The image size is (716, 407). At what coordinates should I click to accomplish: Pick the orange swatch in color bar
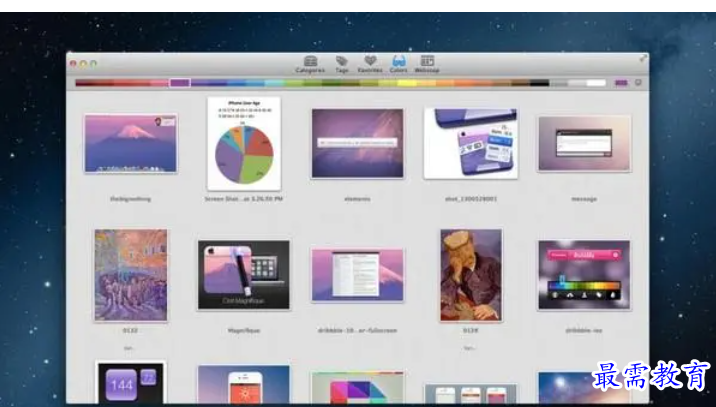[463, 83]
